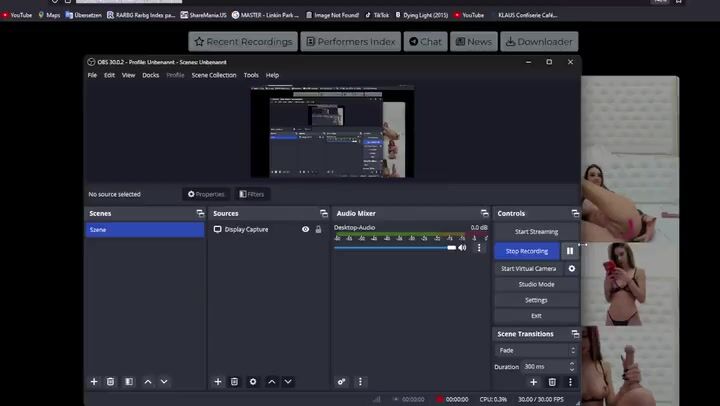Pop out the Sources dock
This screenshot has height=406, width=720.
click(x=324, y=213)
